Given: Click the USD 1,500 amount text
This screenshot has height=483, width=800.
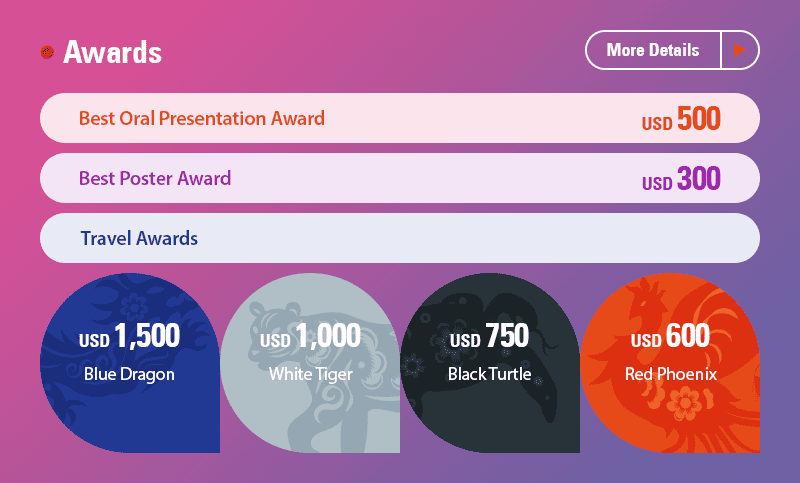Looking at the screenshot, I should point(130,337).
